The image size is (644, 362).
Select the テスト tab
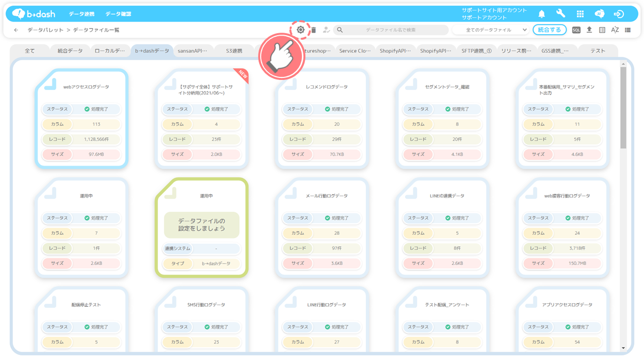tap(598, 51)
